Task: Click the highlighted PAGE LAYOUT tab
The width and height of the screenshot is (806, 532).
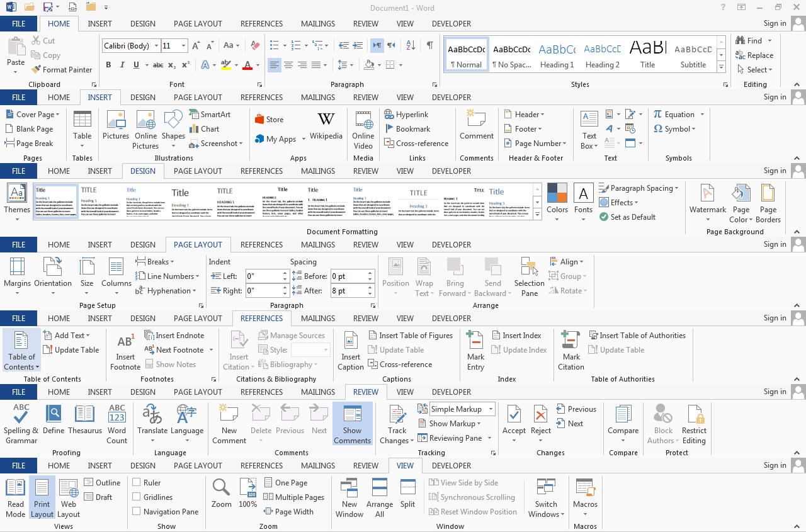Action: click(198, 245)
